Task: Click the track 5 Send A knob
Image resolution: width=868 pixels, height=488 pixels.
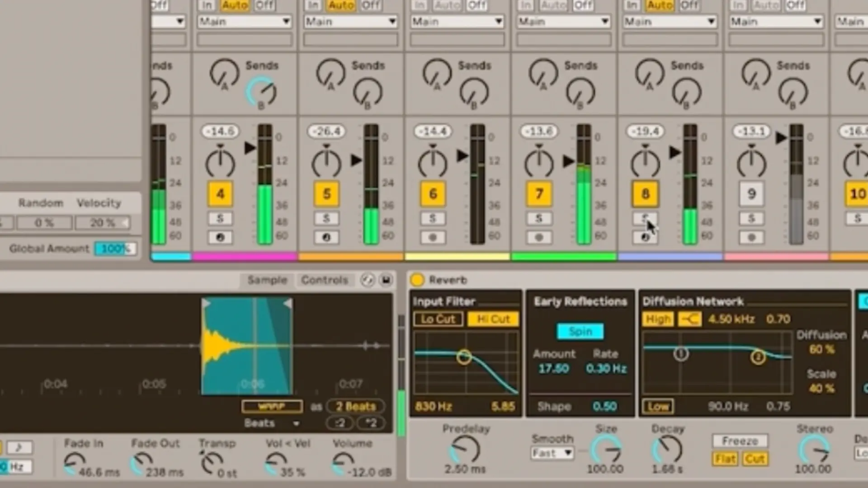Action: click(x=330, y=73)
